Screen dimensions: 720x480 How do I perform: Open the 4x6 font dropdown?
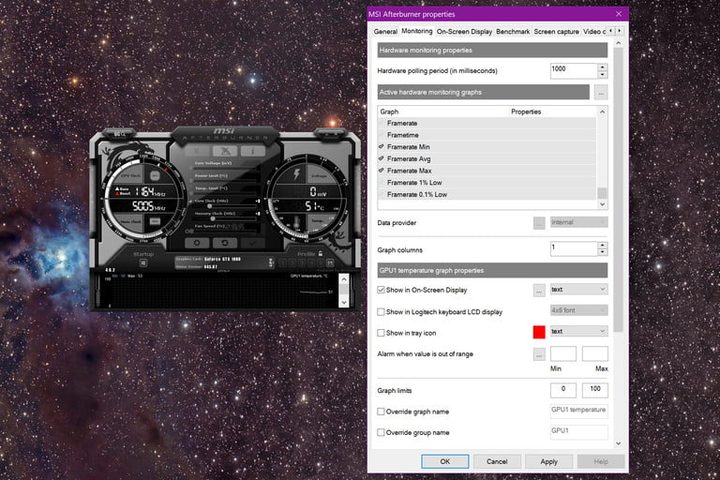579,311
